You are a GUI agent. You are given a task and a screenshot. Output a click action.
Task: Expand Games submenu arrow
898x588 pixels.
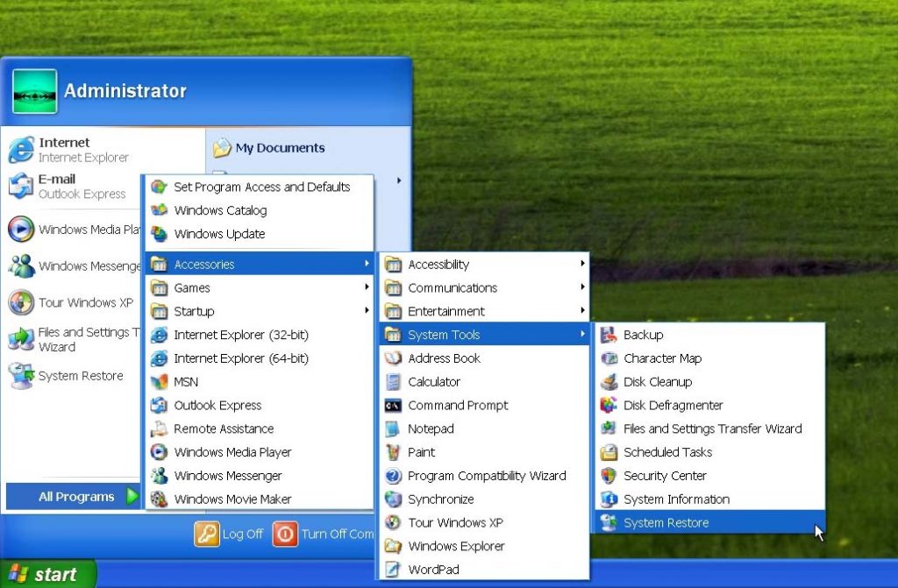pos(367,287)
